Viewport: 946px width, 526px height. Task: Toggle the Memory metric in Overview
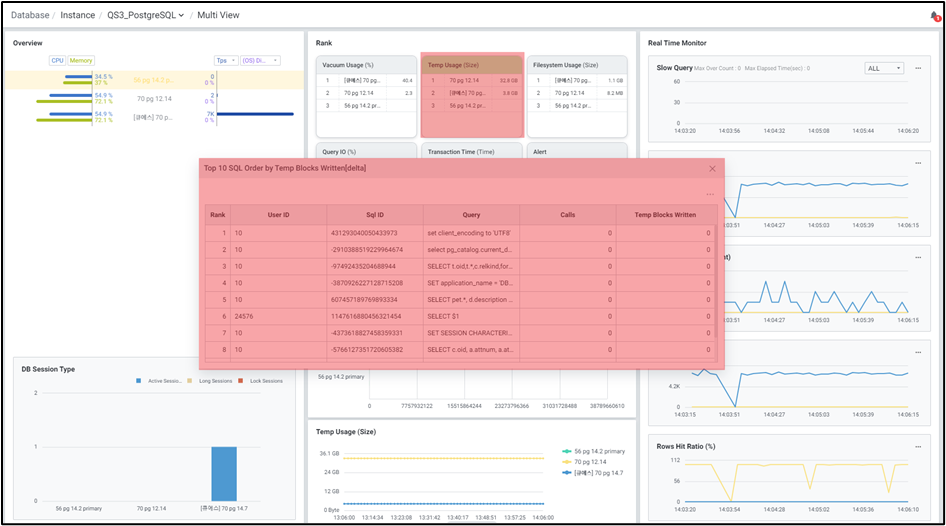pos(80,60)
